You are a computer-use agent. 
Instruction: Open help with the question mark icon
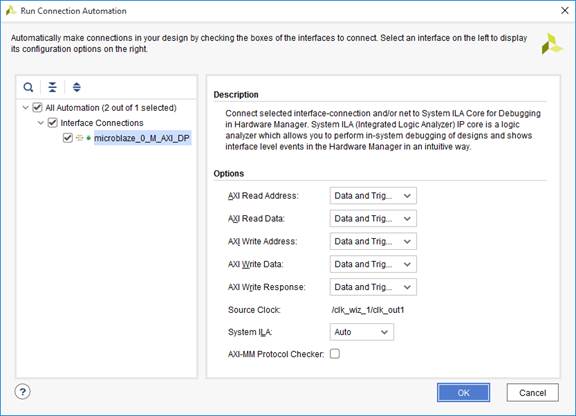coord(22,392)
